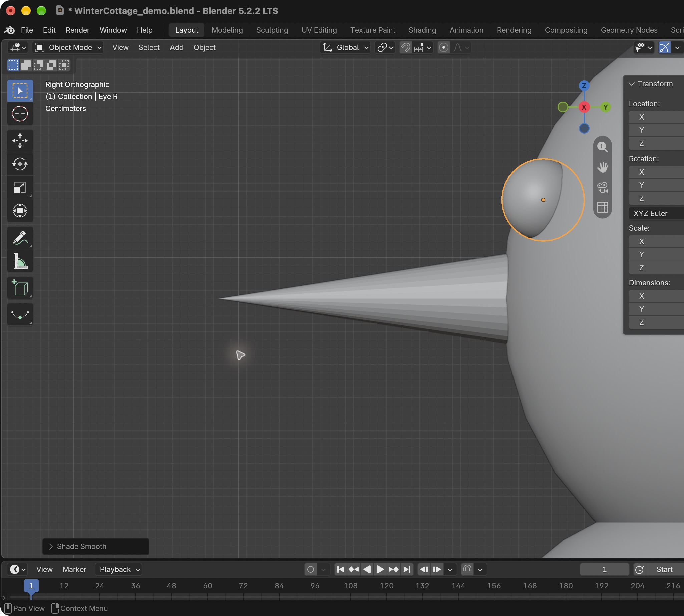This screenshot has height=616, width=684.
Task: Select the Measure tool
Action: [20, 261]
